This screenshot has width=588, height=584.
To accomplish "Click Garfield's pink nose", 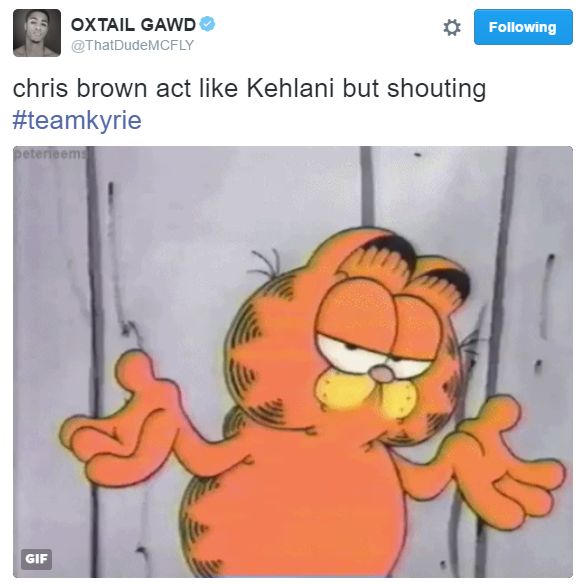I will (380, 373).
